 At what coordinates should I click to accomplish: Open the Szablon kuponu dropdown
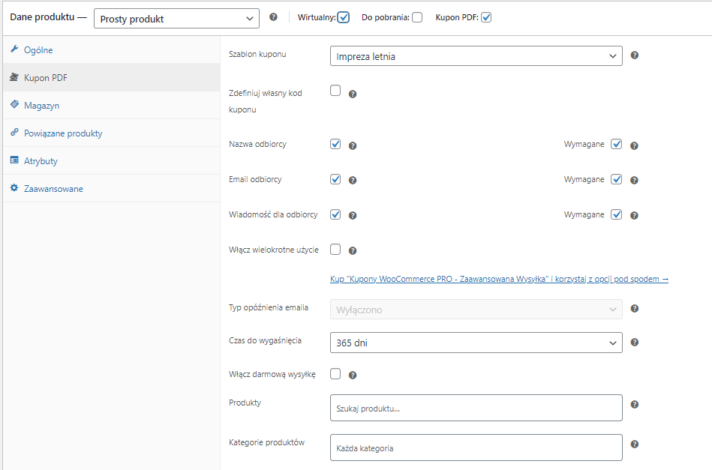click(x=475, y=56)
